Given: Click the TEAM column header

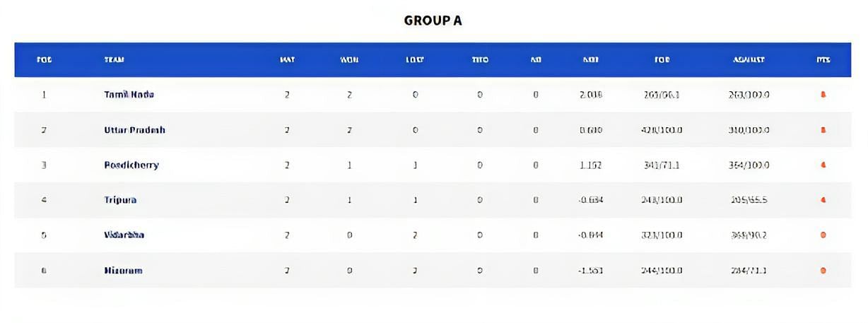Looking at the screenshot, I should pyautogui.click(x=114, y=60).
